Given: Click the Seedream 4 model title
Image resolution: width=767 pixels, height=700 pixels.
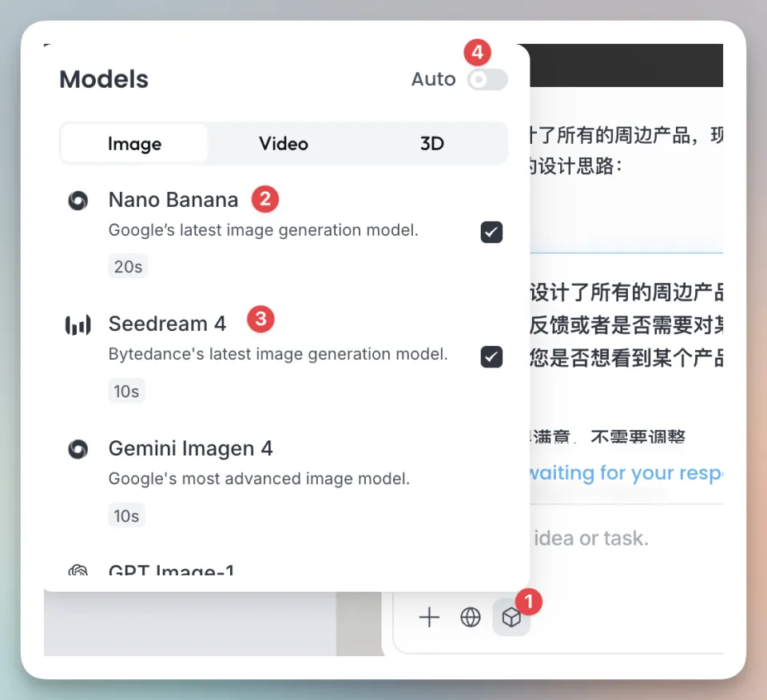Looking at the screenshot, I should [167, 324].
